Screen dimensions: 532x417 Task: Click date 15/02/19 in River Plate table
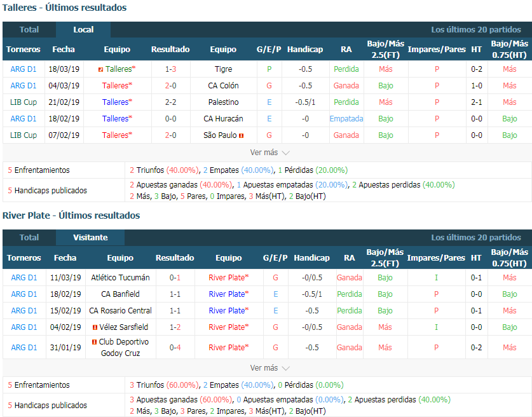(65, 311)
